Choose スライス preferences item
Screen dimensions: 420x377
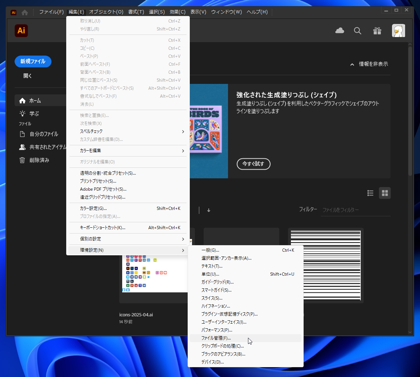(x=246, y=298)
